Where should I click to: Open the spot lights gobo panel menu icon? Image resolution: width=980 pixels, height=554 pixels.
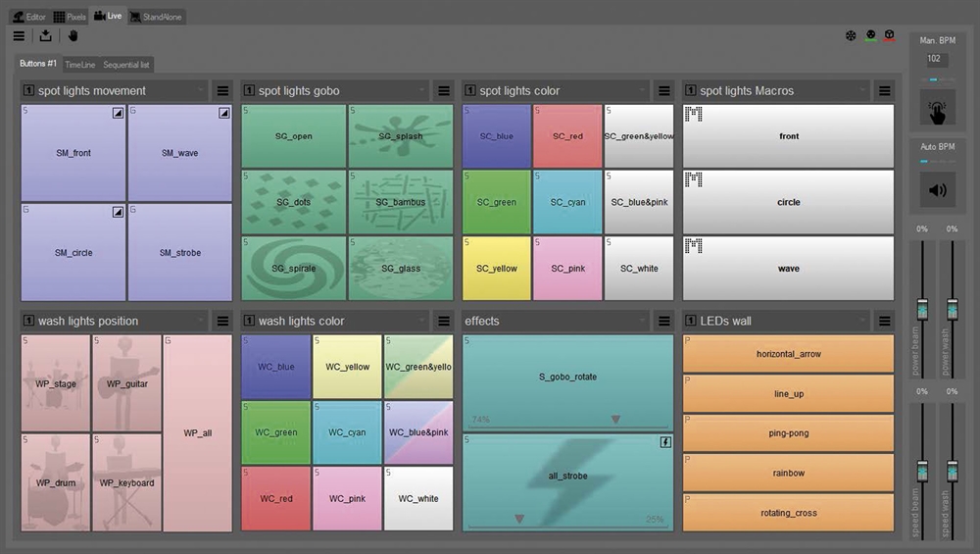[x=443, y=91]
